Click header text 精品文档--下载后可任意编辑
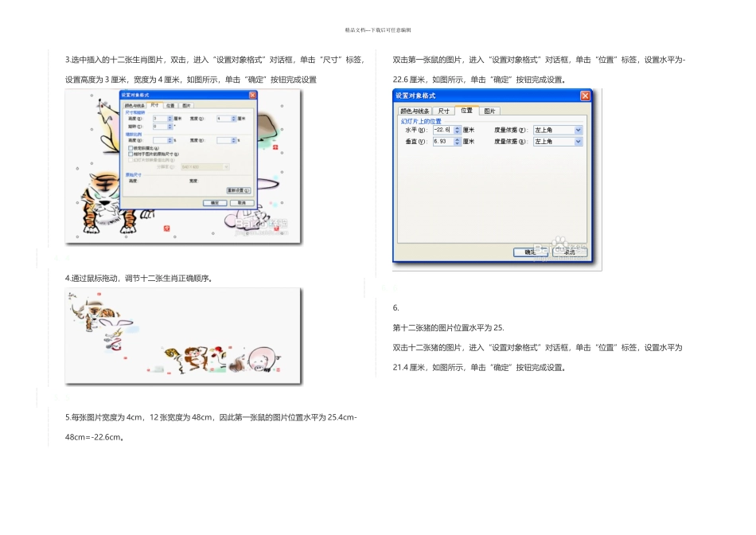 (378, 30)
